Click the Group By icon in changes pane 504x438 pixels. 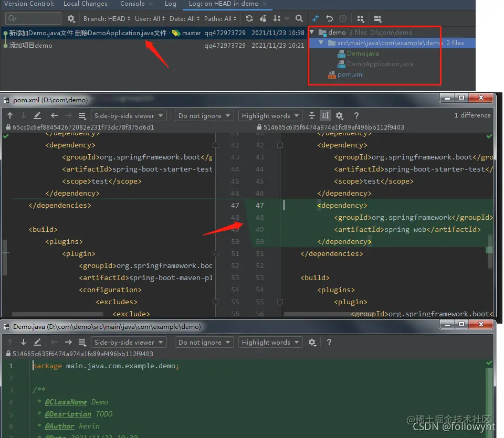click(x=361, y=19)
